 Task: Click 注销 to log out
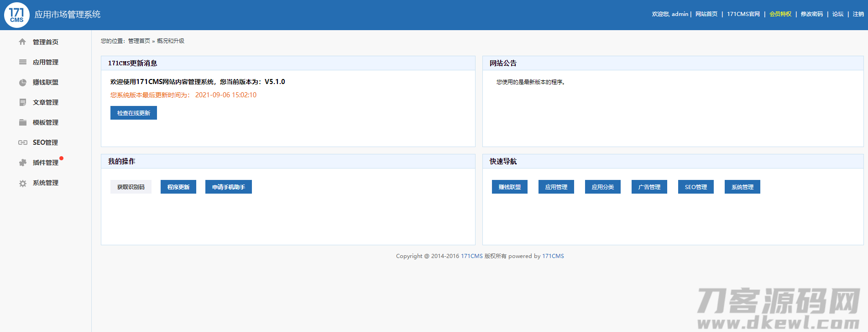[x=858, y=14]
